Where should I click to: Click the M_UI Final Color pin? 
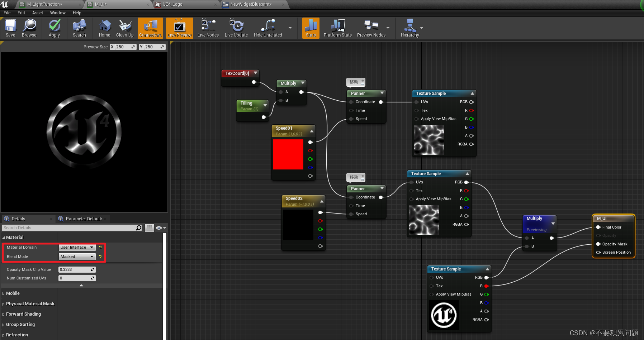pyautogui.click(x=598, y=227)
